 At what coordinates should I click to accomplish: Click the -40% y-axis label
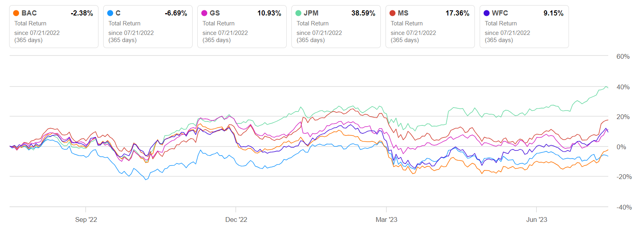click(x=624, y=207)
